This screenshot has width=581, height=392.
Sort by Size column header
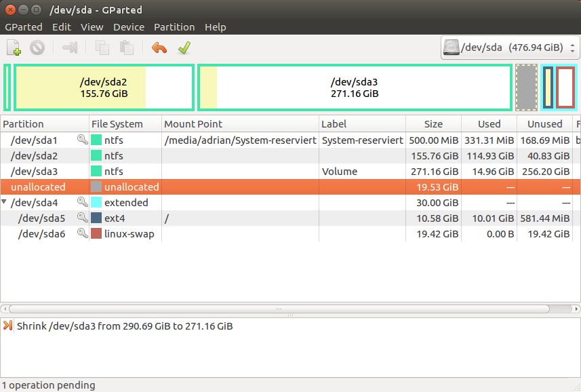coord(433,124)
